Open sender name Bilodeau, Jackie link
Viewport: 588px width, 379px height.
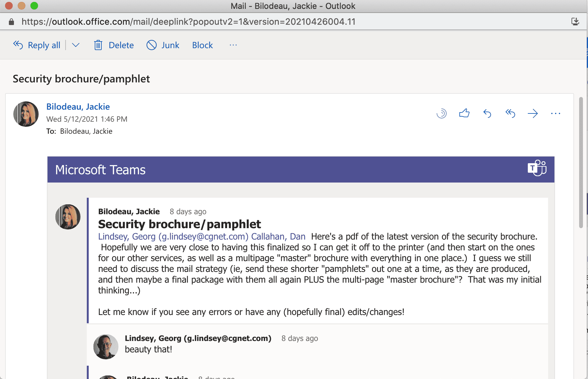[x=78, y=106]
